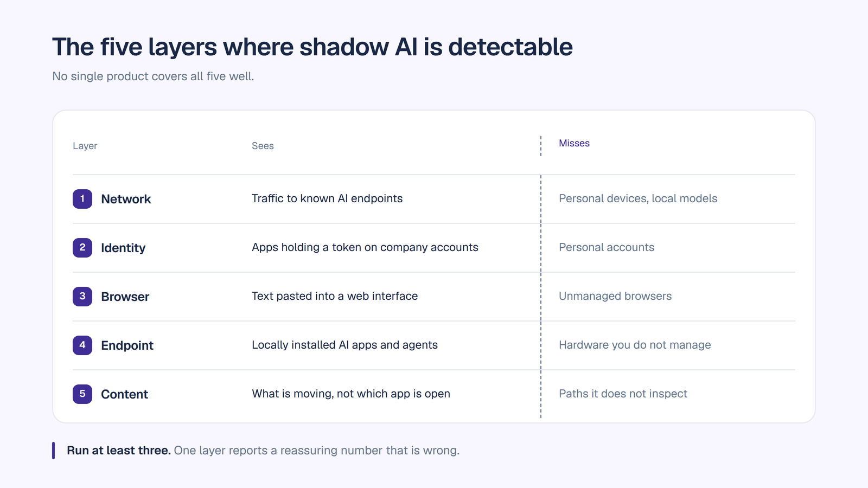This screenshot has height=488, width=868.
Task: Click 'Personal devices, local models' cell
Action: pyautogui.click(x=638, y=198)
